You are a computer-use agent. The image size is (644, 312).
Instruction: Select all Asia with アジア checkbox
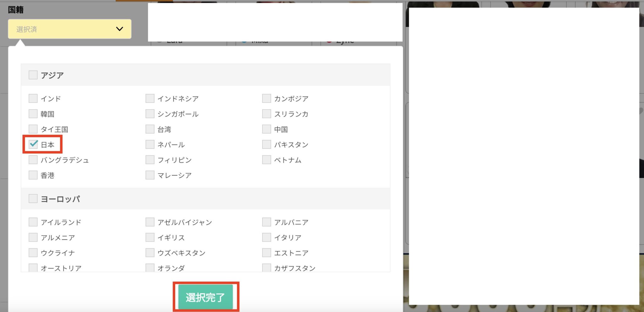pos(33,75)
